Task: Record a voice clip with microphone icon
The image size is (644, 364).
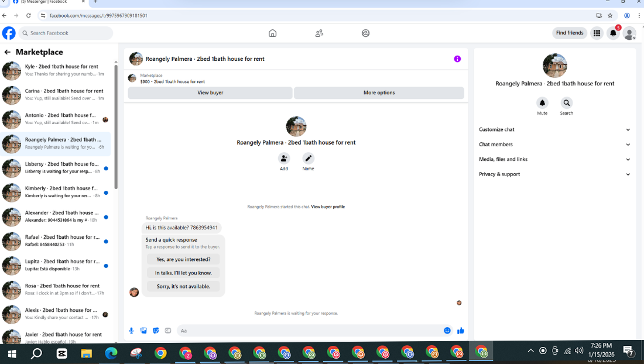Action: (x=131, y=331)
